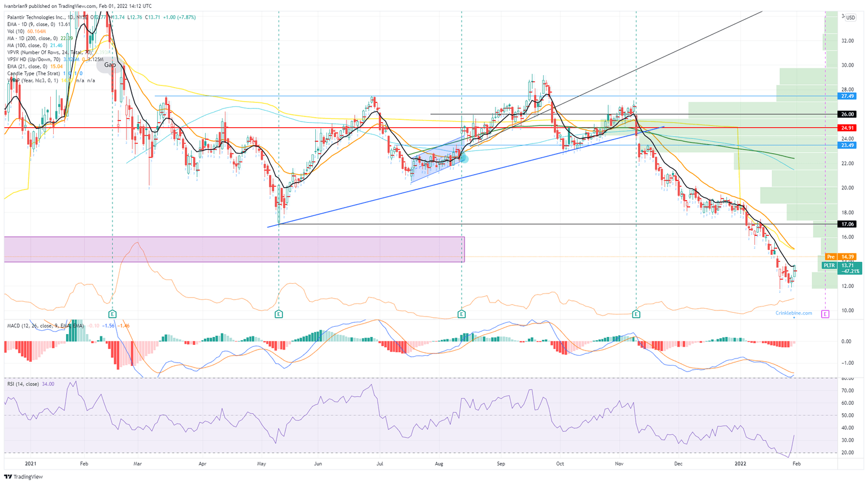Screen dimensions: 868x484
Task: Open the green earnings E marker for November 2021
Action: point(636,313)
